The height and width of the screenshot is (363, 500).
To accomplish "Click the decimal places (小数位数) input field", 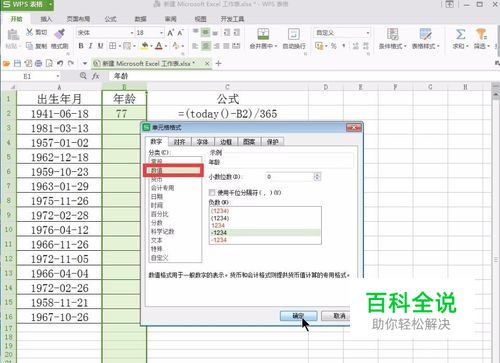I will (289, 177).
